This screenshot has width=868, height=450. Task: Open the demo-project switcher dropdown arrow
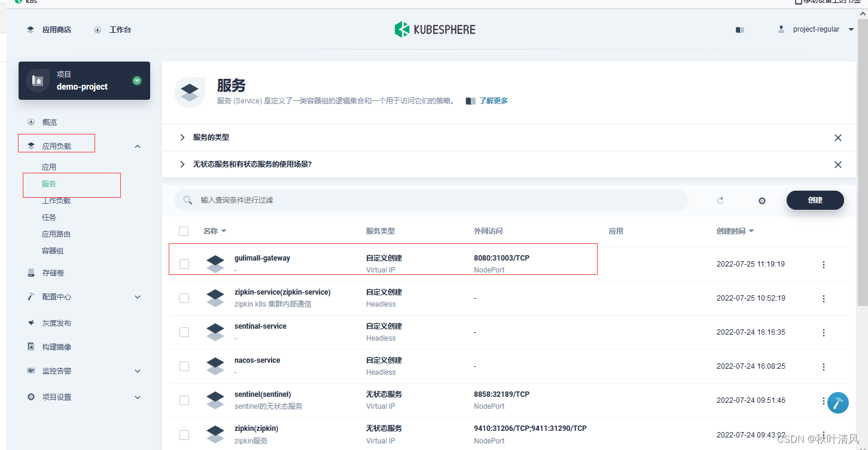click(x=137, y=80)
